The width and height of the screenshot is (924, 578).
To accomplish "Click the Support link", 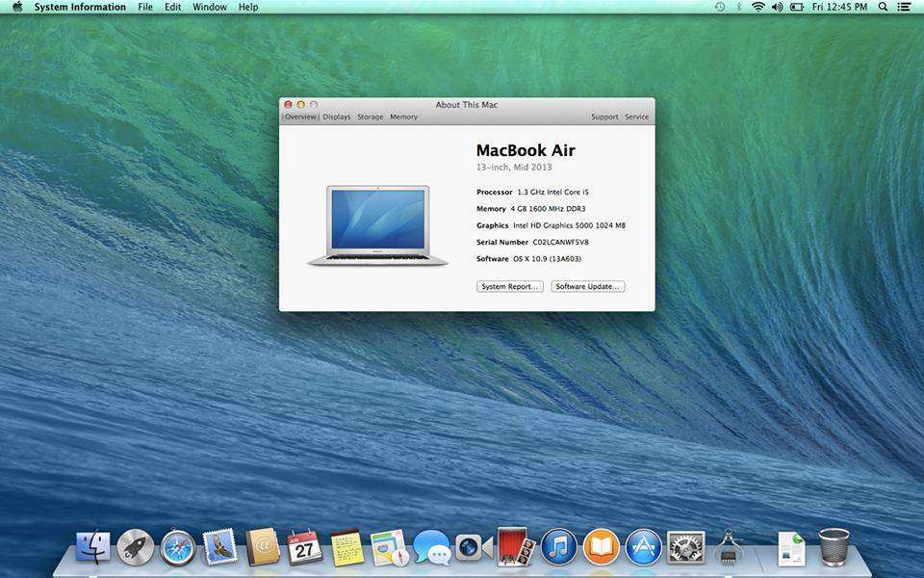I will pyautogui.click(x=604, y=117).
